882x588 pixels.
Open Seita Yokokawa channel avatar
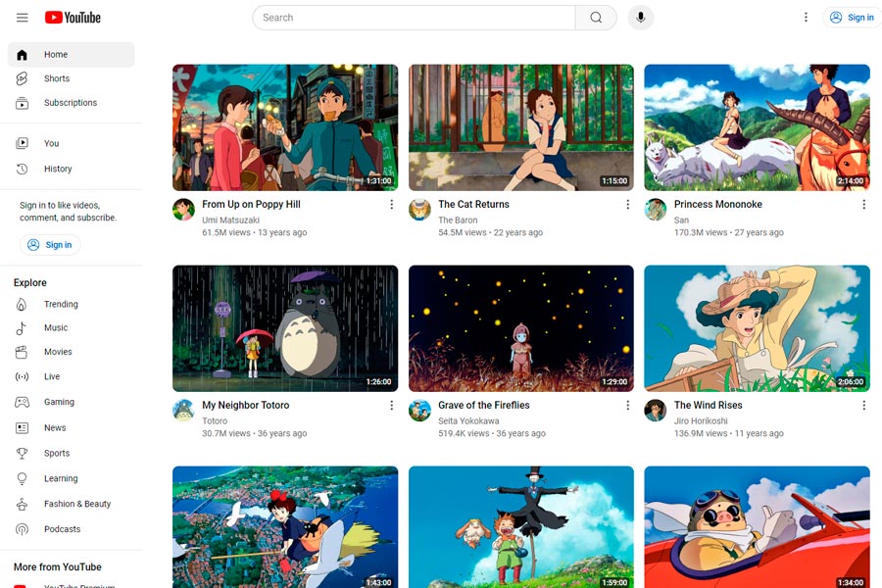[x=419, y=411]
